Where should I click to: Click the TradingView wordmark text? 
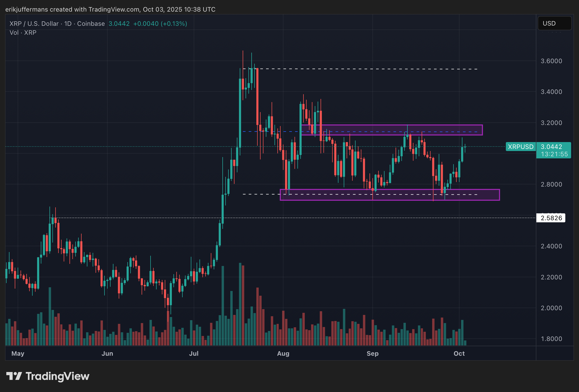(57, 376)
